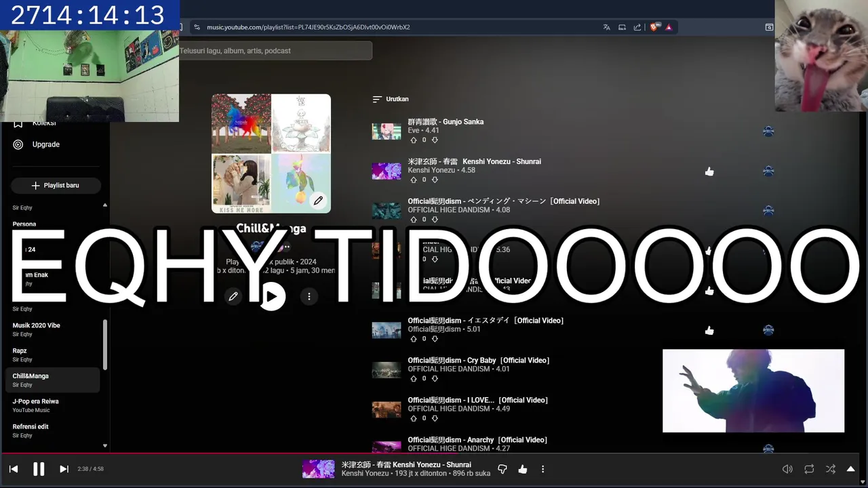Click the browser address bar URL
The width and height of the screenshot is (868, 488).
click(x=308, y=27)
